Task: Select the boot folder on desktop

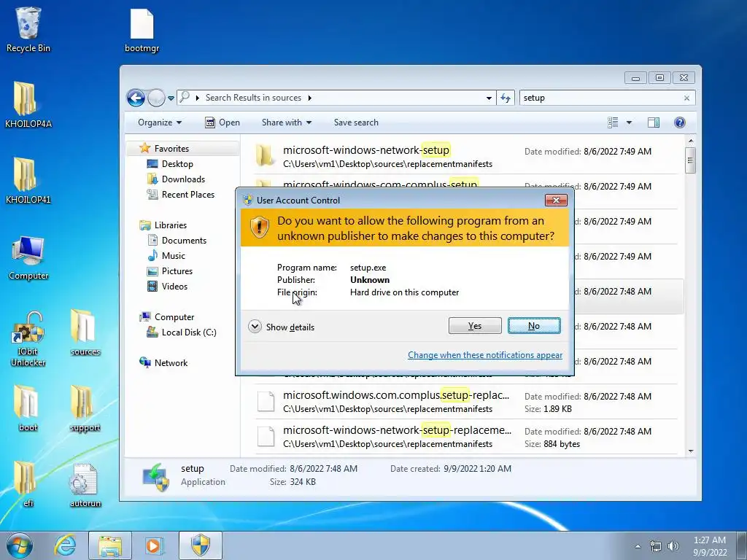Action: coord(28,408)
